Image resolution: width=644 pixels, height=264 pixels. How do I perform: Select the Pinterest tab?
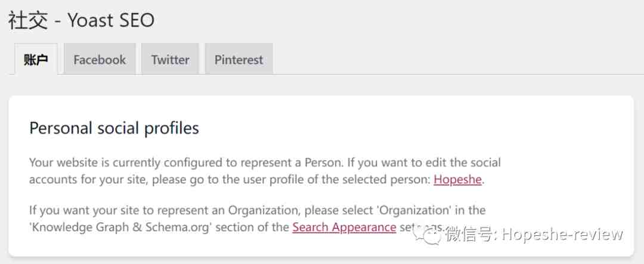239,59
